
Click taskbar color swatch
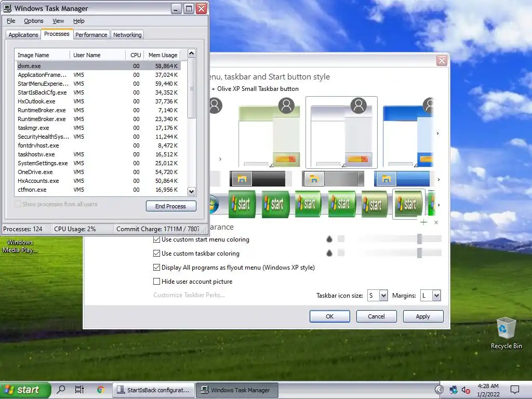point(341,252)
